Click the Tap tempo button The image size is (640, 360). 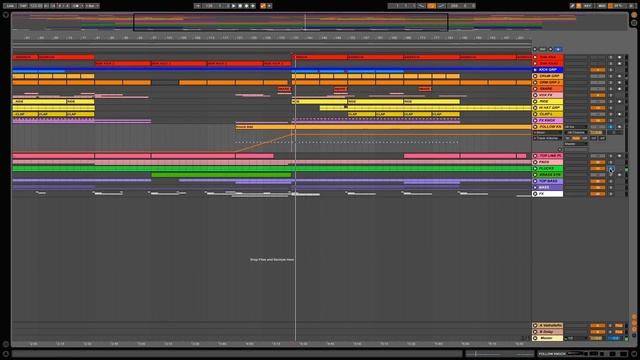(23, 6)
